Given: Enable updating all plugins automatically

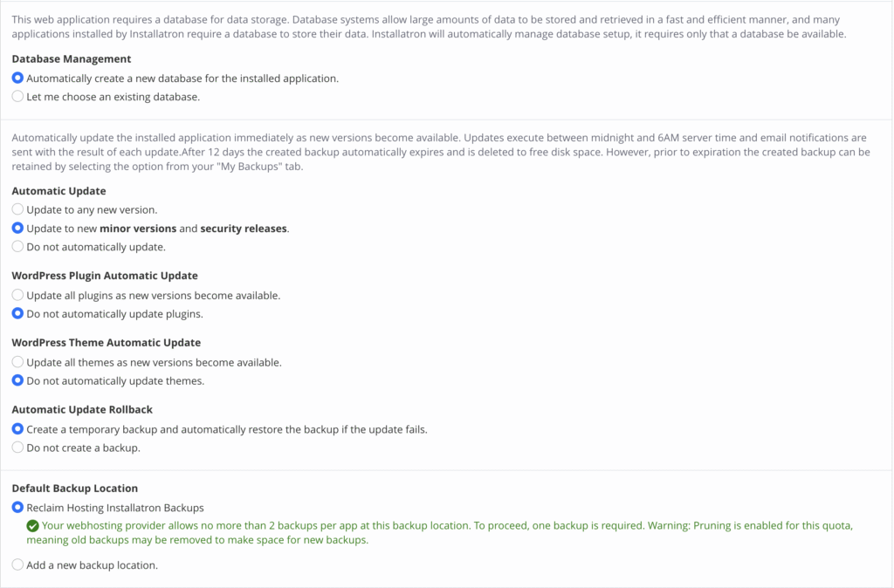Looking at the screenshot, I should point(18,295).
